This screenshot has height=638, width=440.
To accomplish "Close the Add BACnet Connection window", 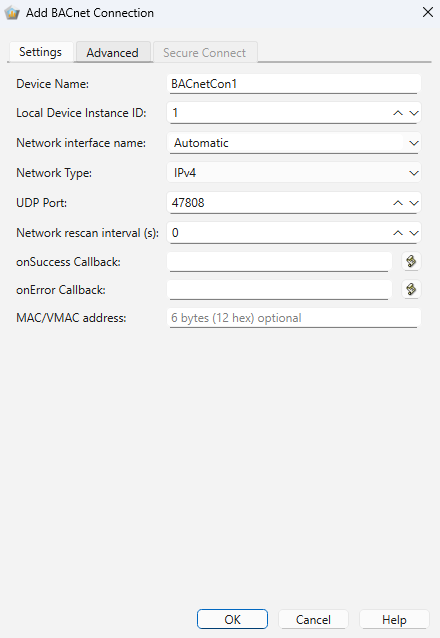I will click(x=428, y=12).
